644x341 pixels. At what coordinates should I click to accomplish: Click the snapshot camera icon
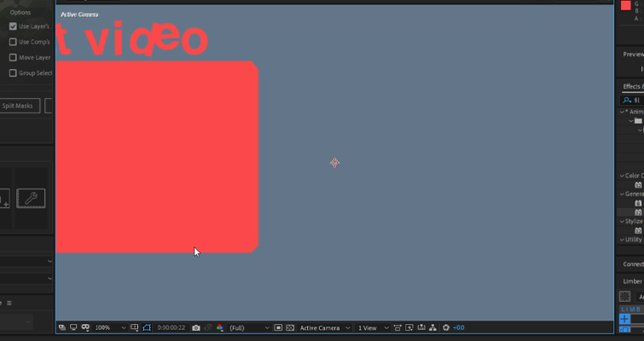point(196,327)
